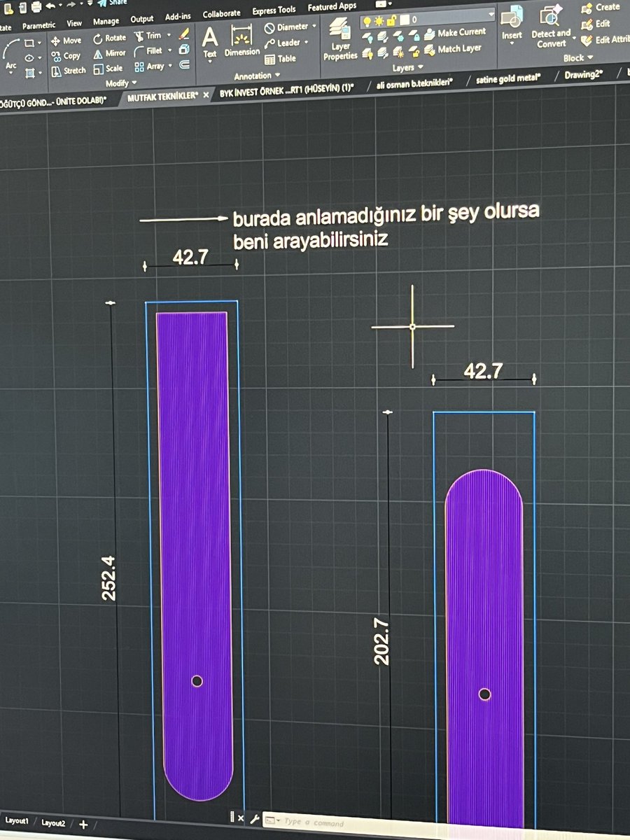Image resolution: width=630 pixels, height=840 pixels.
Task: Open the Diameter dropdown arrow
Action: (x=314, y=27)
